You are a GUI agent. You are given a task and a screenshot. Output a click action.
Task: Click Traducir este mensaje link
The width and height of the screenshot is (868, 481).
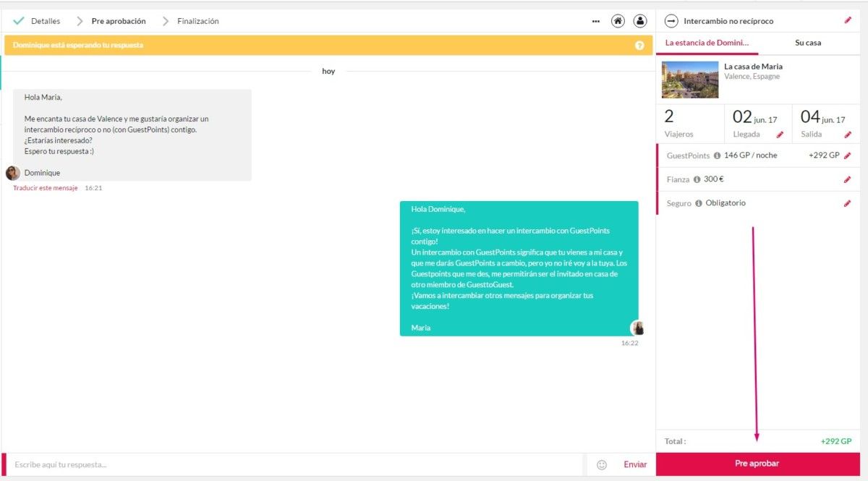(46, 188)
